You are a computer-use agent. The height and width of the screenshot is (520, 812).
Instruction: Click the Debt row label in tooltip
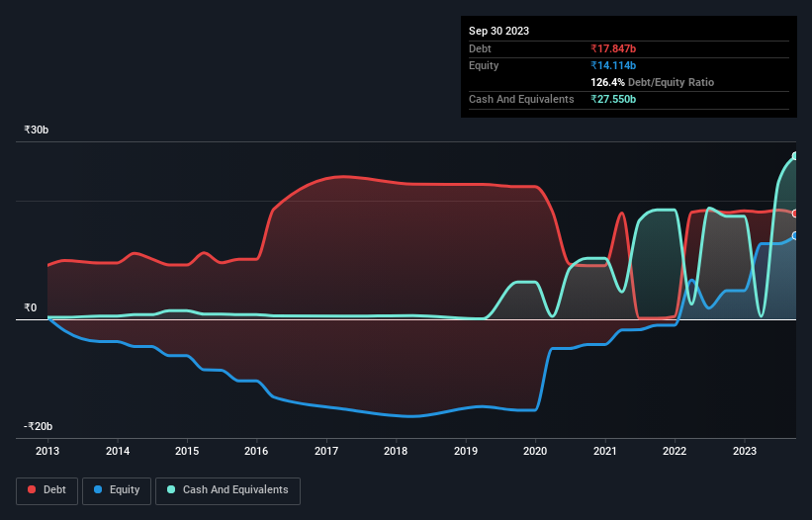coord(480,48)
